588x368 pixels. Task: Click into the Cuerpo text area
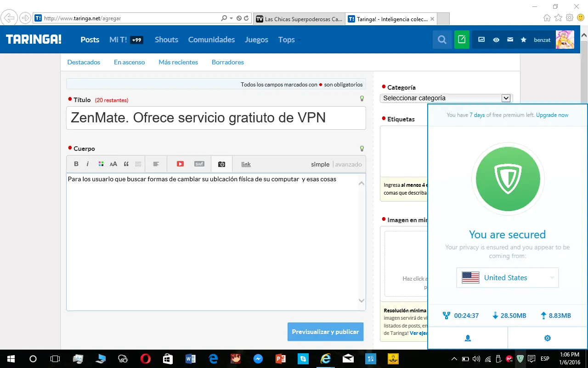click(x=216, y=241)
